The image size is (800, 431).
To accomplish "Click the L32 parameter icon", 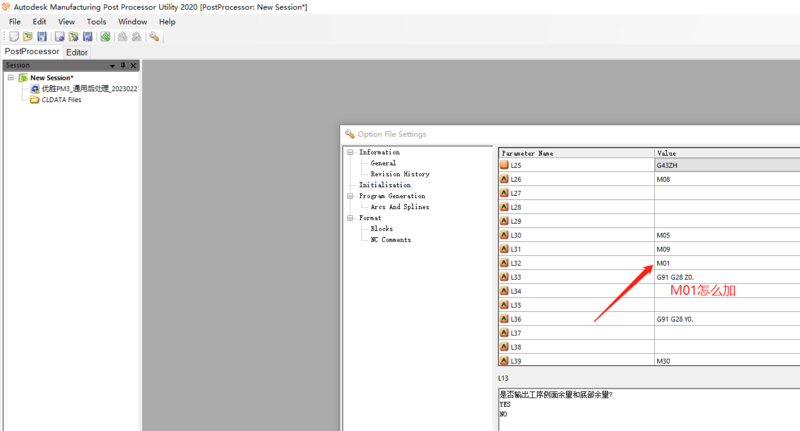I will (x=505, y=263).
